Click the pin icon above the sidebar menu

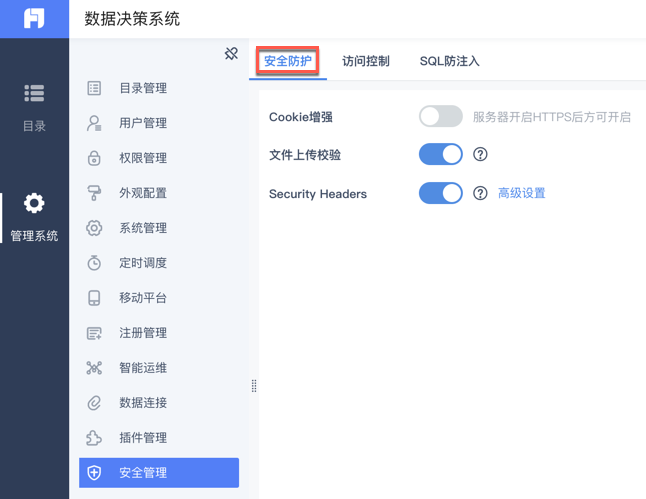point(231,54)
